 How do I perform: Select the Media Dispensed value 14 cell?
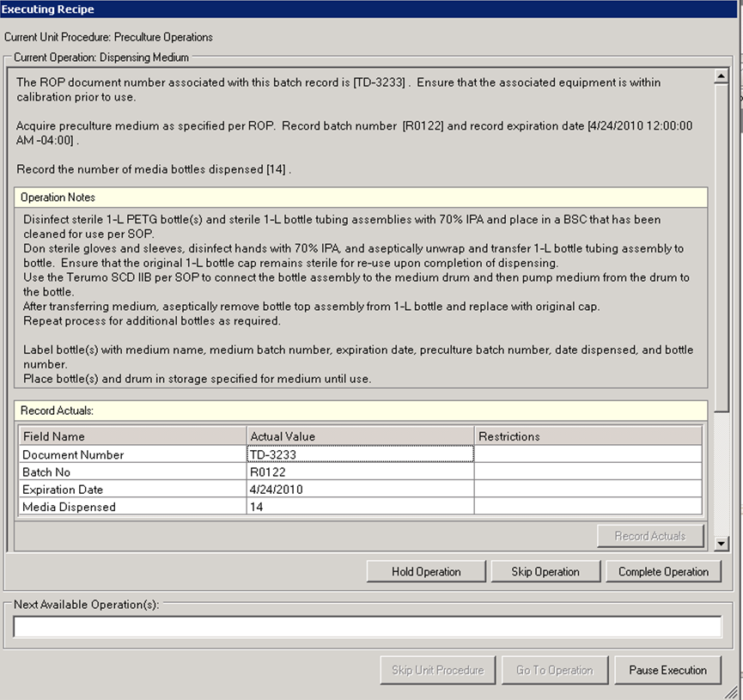360,507
